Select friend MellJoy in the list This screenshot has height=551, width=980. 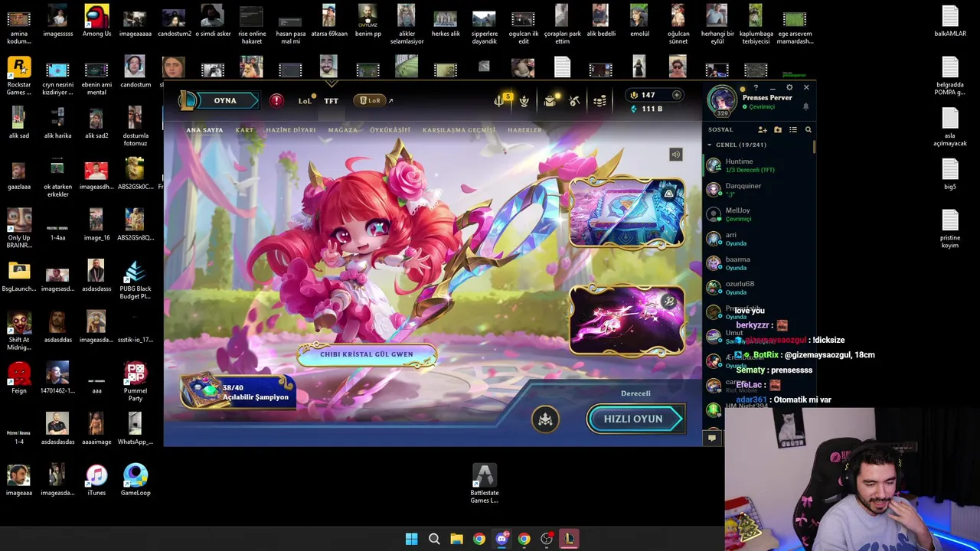(x=756, y=214)
